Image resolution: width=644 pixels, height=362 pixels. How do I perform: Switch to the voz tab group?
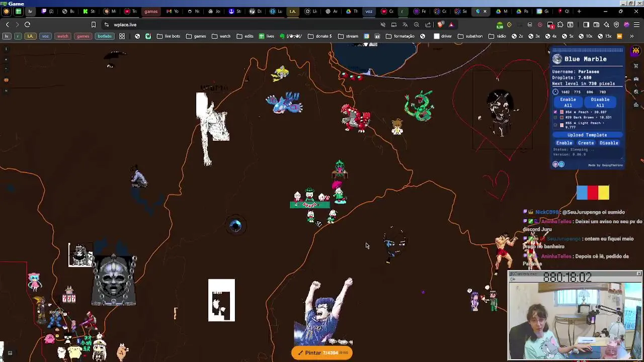(x=369, y=11)
